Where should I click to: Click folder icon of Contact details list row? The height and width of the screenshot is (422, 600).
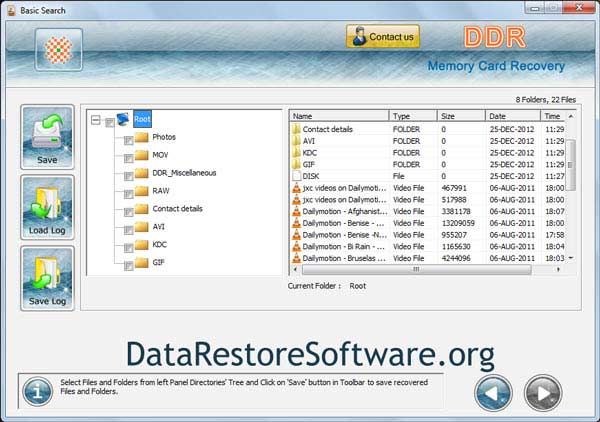[296, 129]
